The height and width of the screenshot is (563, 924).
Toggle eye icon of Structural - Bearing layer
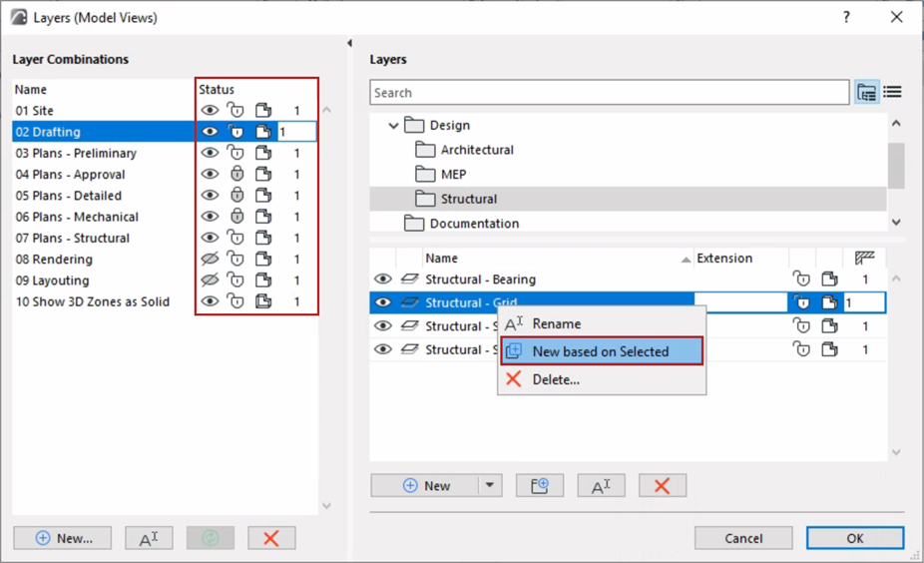click(x=383, y=279)
